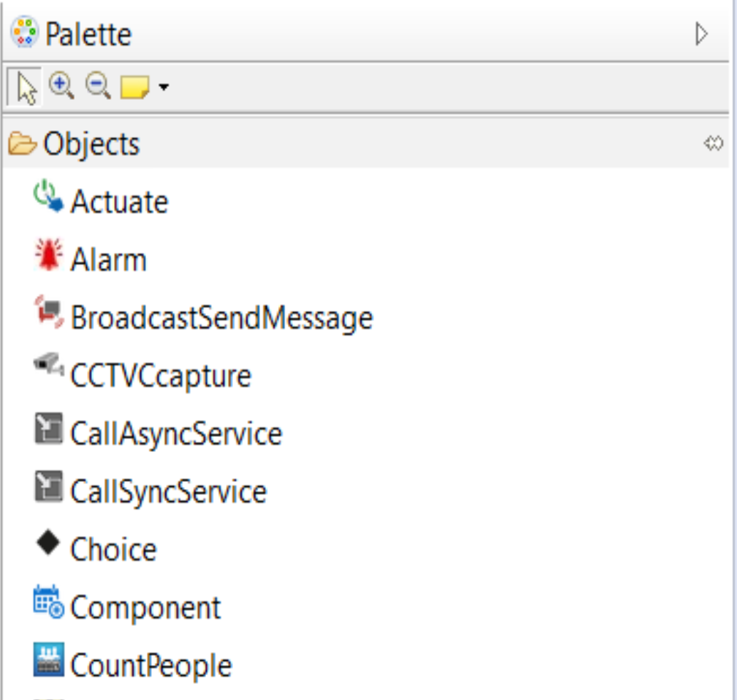Click the Actuate icon
This screenshot has width=737, height=700.
(48, 197)
